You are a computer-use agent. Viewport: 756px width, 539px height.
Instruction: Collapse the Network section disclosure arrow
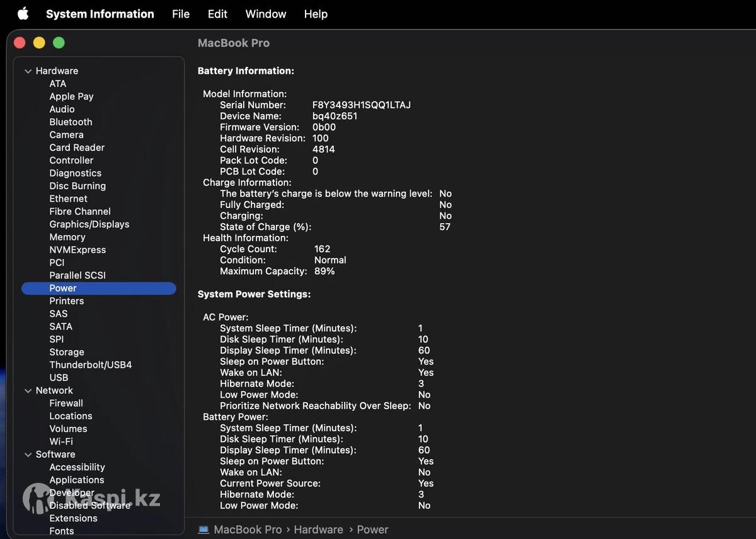click(x=28, y=391)
